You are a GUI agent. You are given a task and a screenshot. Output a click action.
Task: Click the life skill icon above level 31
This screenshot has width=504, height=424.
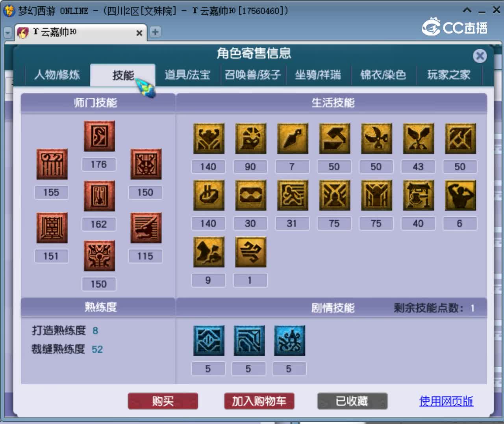click(x=293, y=195)
